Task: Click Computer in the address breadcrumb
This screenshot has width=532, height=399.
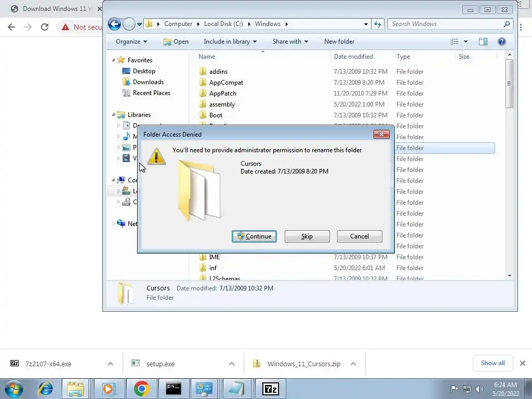Action: tap(178, 24)
